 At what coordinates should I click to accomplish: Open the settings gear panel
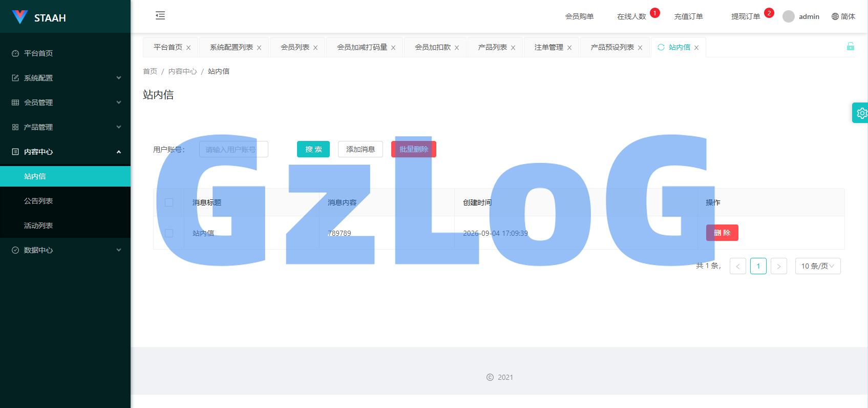pos(861,113)
